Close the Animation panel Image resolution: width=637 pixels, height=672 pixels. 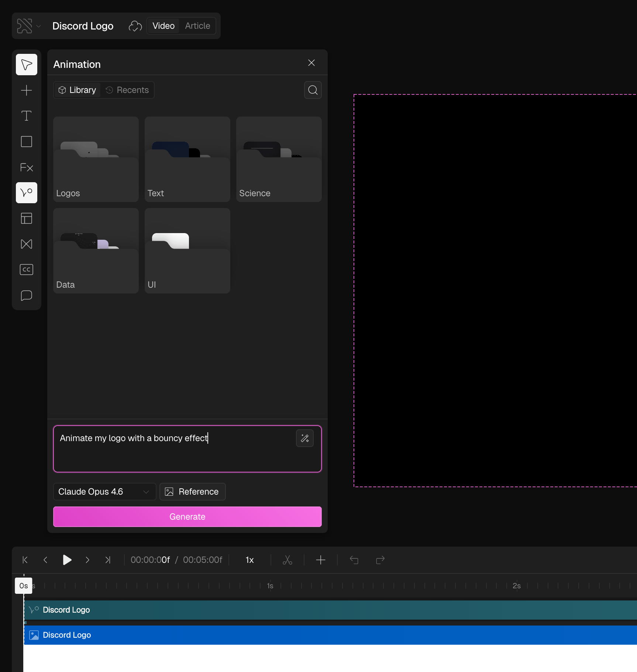(x=311, y=63)
